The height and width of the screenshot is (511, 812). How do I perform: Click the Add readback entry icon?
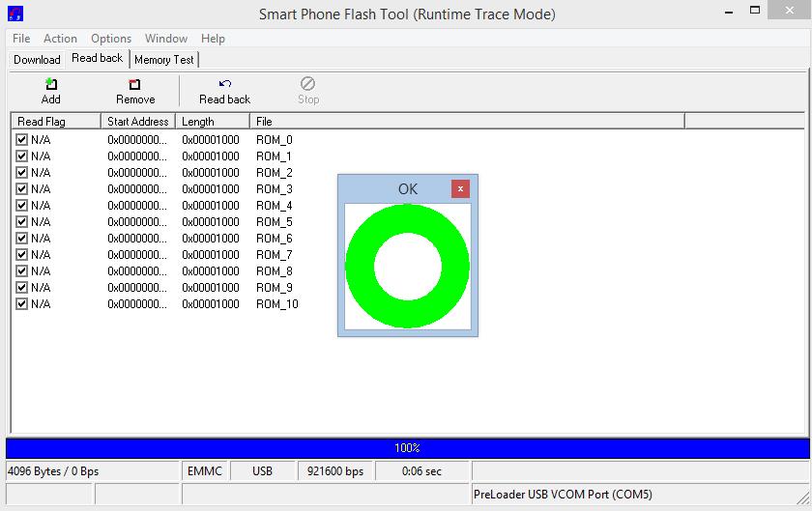pyautogui.click(x=50, y=84)
